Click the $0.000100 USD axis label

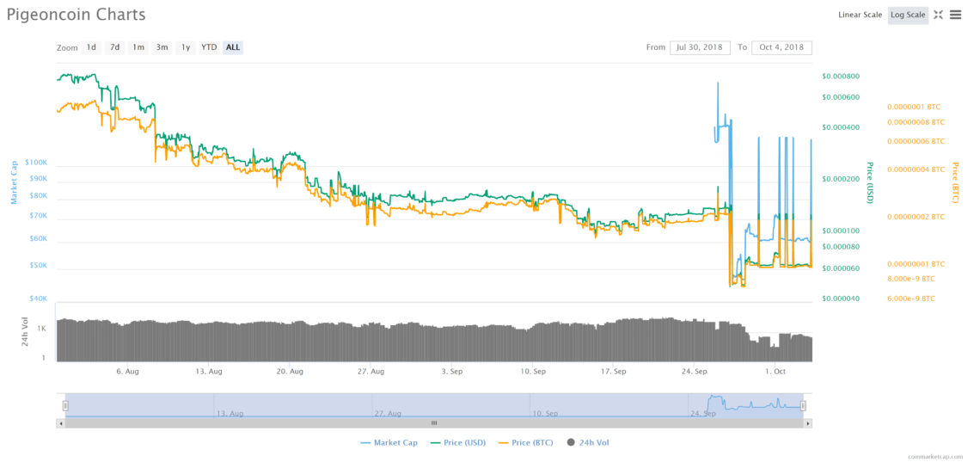[842, 231]
